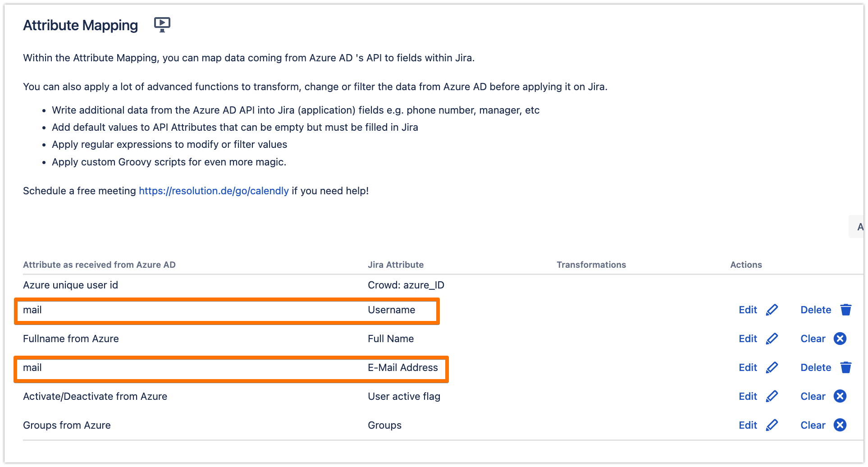Viewport: 868px width, 467px height.
Task: Clear the Activate/Deactivate from Azure mapping
Action: click(813, 396)
